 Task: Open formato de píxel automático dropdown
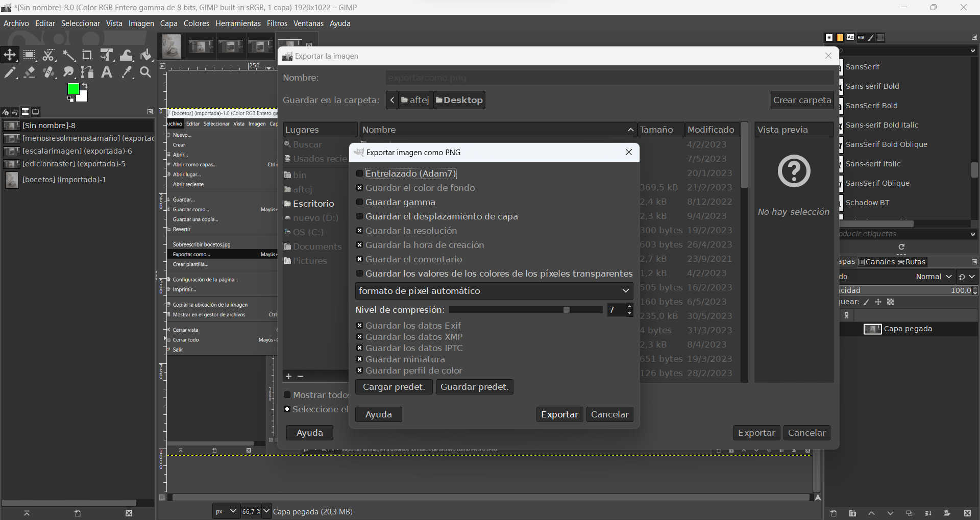[x=494, y=291]
